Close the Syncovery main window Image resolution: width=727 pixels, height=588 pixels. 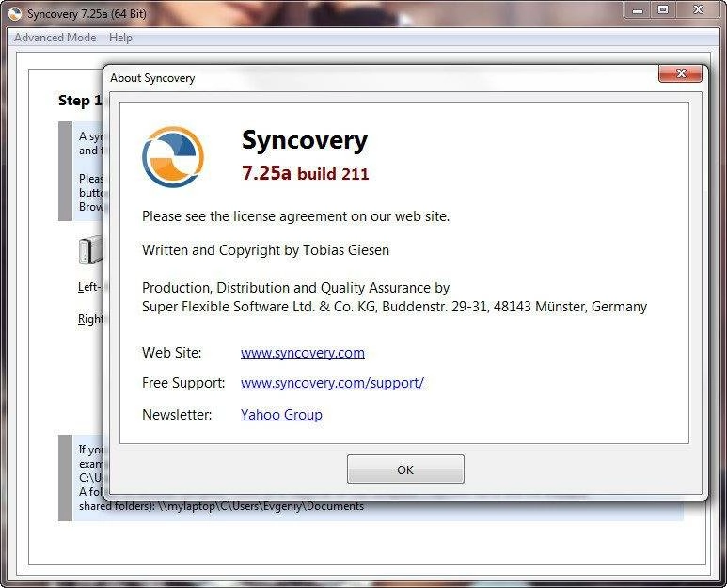698,10
